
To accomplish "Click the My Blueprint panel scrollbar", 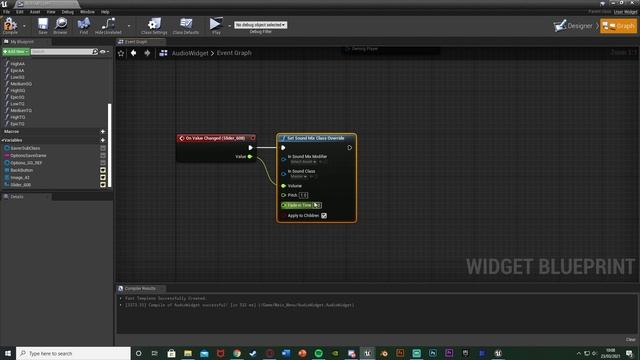I will 109,145.
